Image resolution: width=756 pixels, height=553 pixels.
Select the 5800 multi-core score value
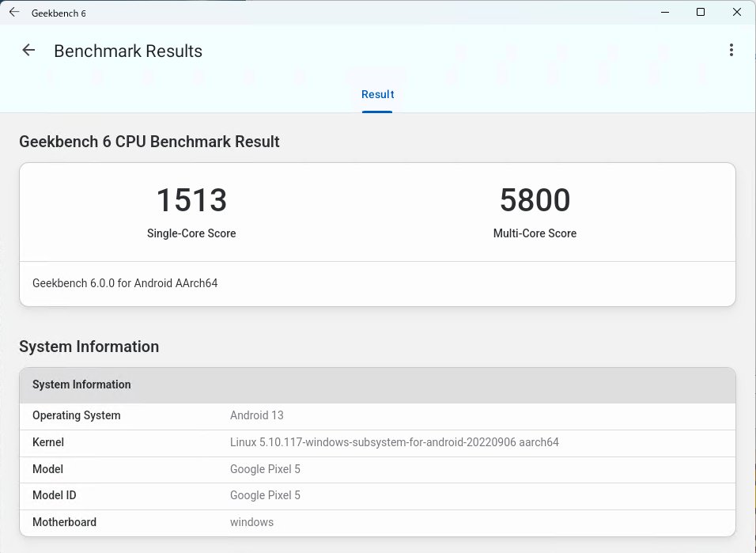pos(535,200)
